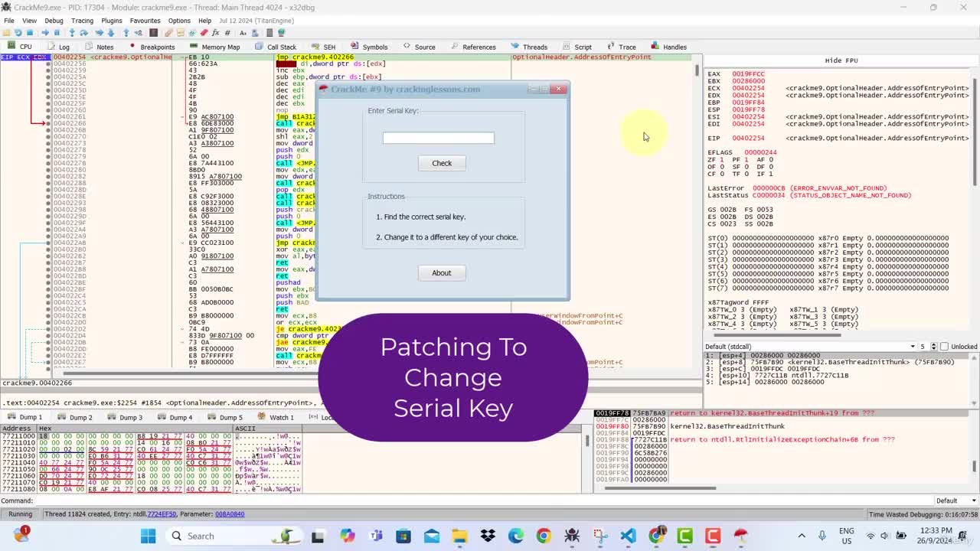This screenshot has height=551, width=980.
Task: Open the Comments toolbar icon
Action: [180, 33]
